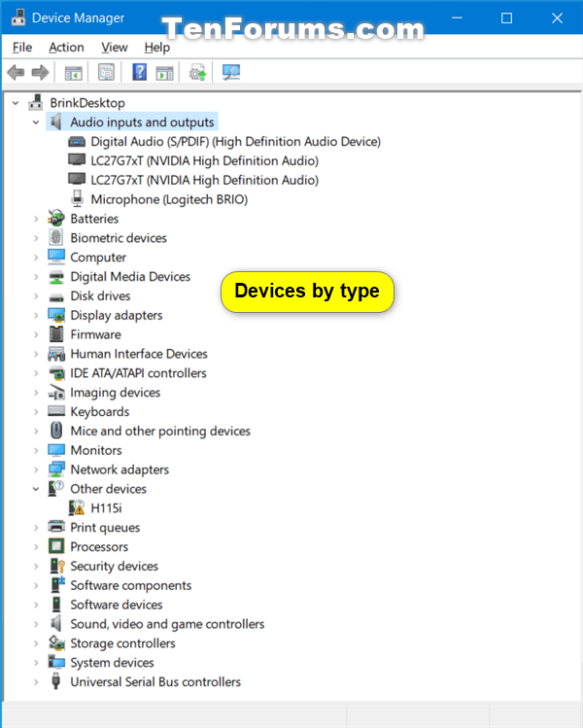Image resolution: width=583 pixels, height=728 pixels.
Task: Click the Back arrow toolbar icon
Action: coord(16,73)
